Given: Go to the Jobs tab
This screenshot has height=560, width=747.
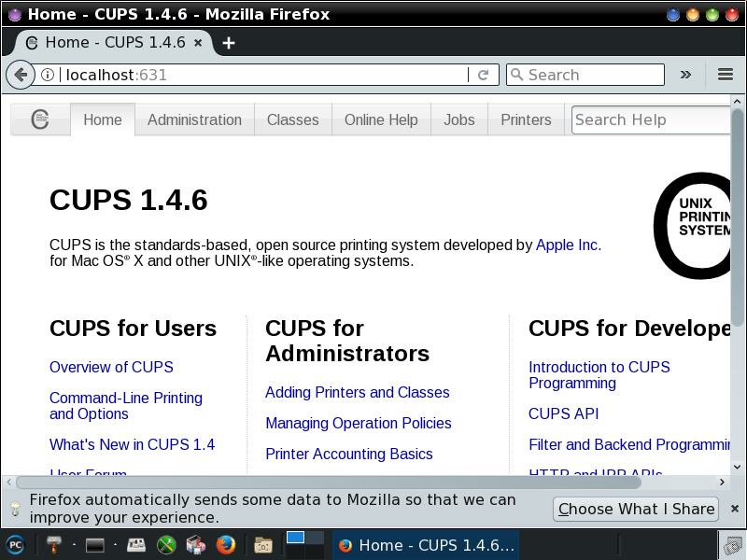Looking at the screenshot, I should coord(458,119).
